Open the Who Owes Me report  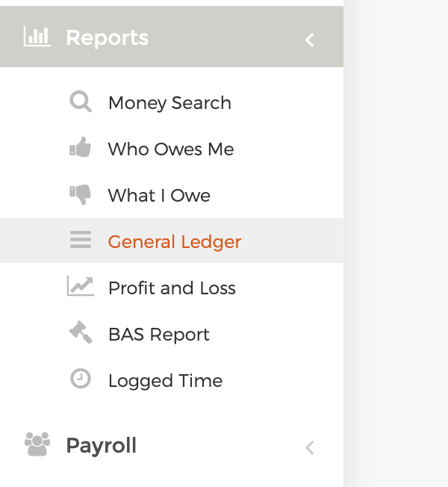[x=172, y=149]
